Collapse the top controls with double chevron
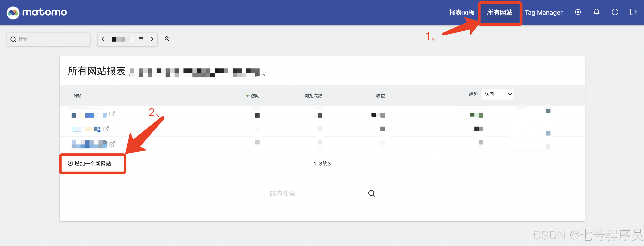Screen dimensions: 644x246 [x=166, y=38]
